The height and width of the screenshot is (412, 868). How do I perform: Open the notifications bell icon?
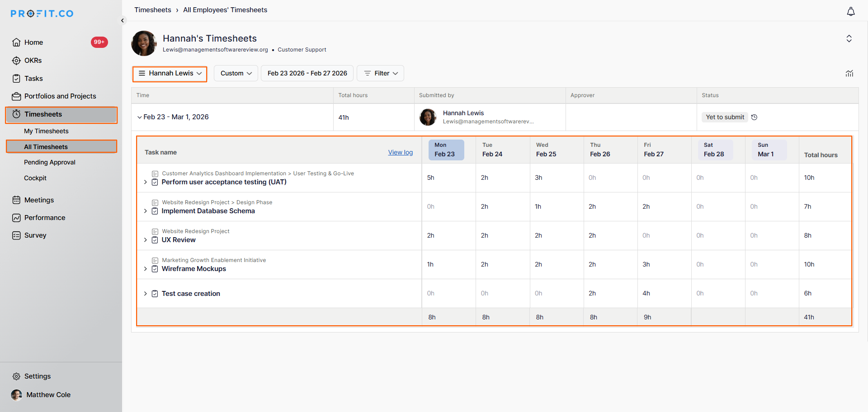click(x=850, y=12)
